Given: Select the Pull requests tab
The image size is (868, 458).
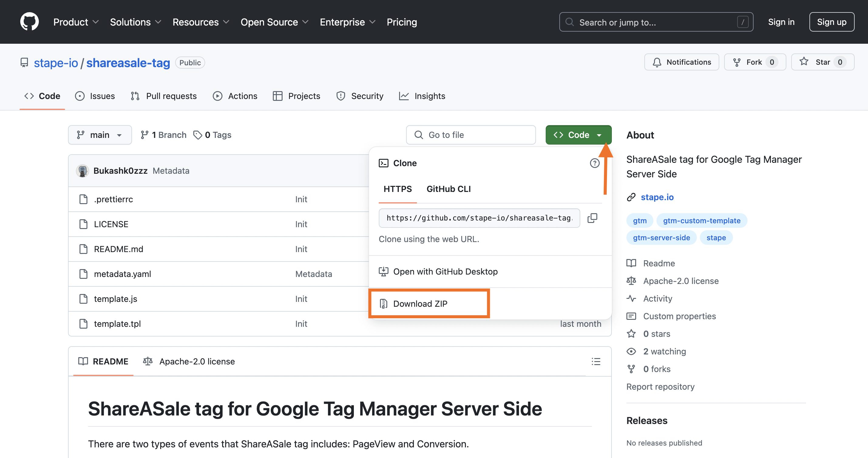Looking at the screenshot, I should tap(171, 96).
